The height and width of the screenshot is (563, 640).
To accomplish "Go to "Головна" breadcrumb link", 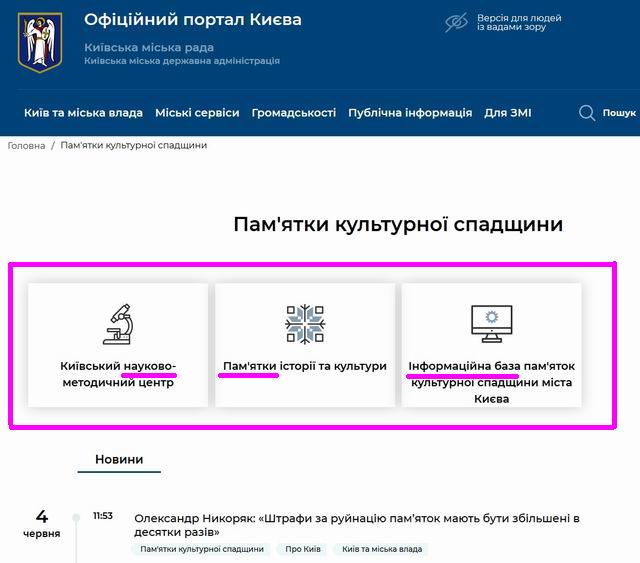I will coord(26,146).
